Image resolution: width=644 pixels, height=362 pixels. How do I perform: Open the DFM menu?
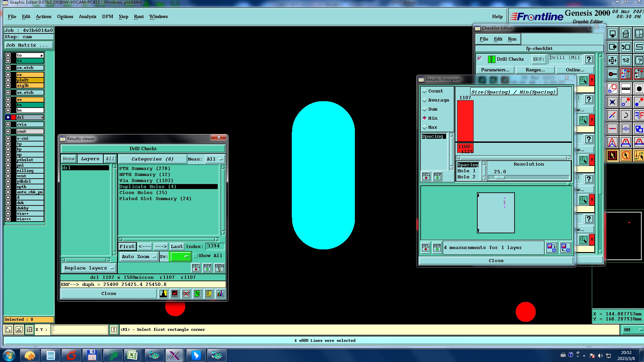108,17
